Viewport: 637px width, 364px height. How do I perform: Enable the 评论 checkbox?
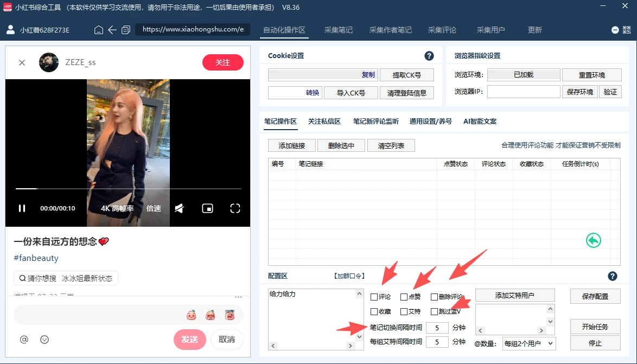374,297
